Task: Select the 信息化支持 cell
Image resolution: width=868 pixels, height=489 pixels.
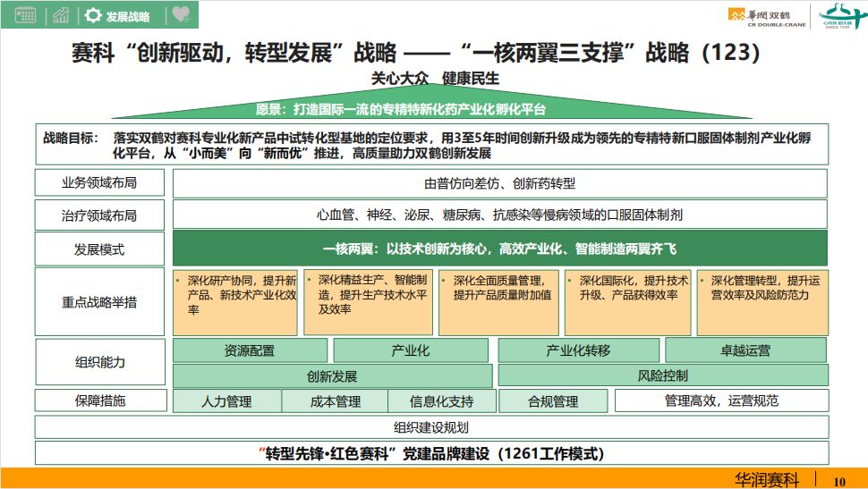Action: point(441,401)
